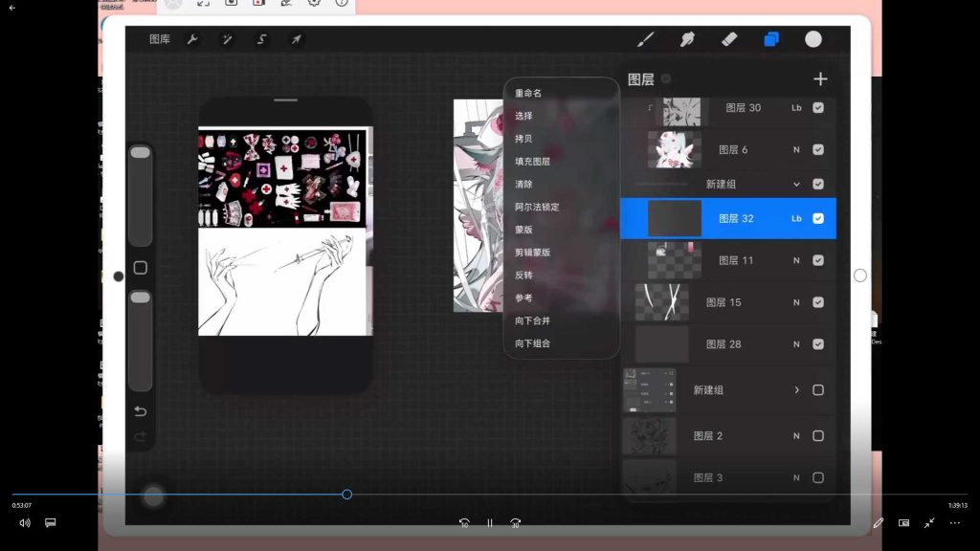
Task: Select 剪辑蒙版 in the layer menu
Action: [x=532, y=253]
